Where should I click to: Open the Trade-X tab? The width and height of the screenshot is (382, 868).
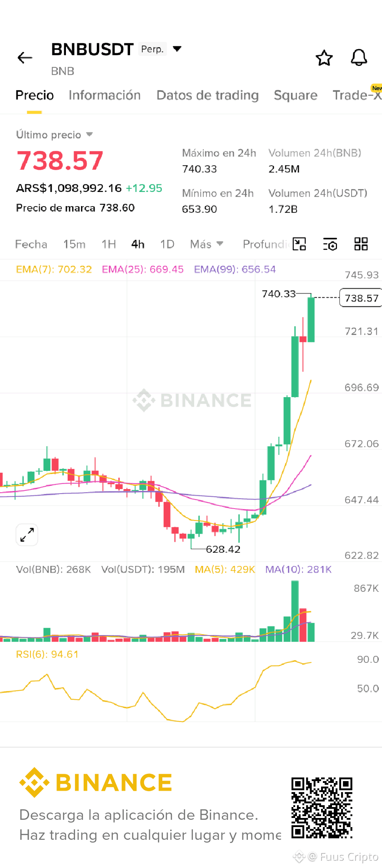357,95
